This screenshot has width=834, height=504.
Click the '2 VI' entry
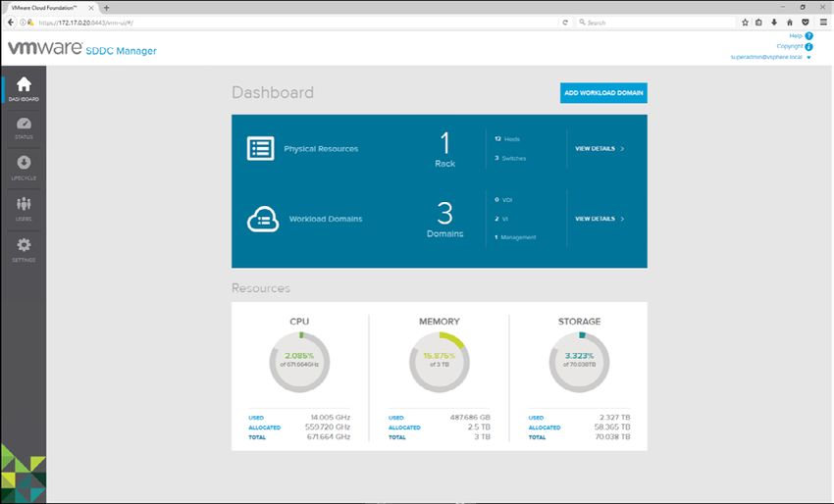(x=501, y=219)
